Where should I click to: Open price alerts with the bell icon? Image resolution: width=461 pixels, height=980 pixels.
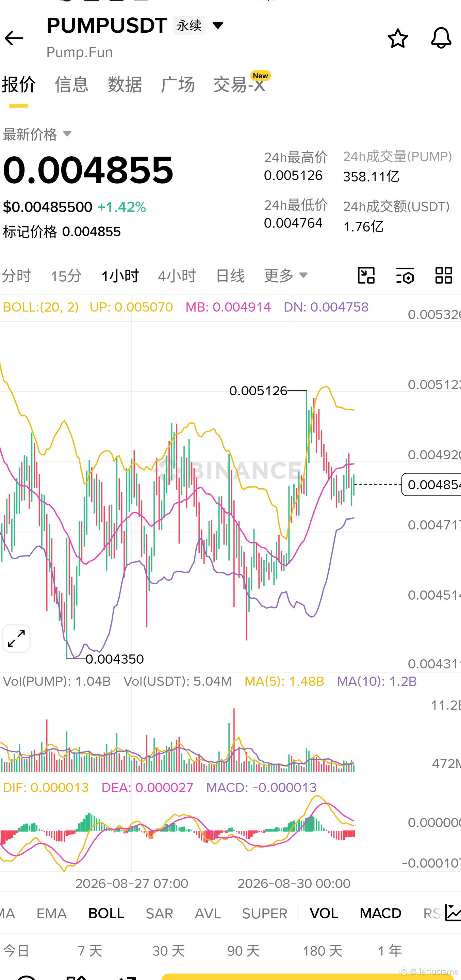point(441,38)
